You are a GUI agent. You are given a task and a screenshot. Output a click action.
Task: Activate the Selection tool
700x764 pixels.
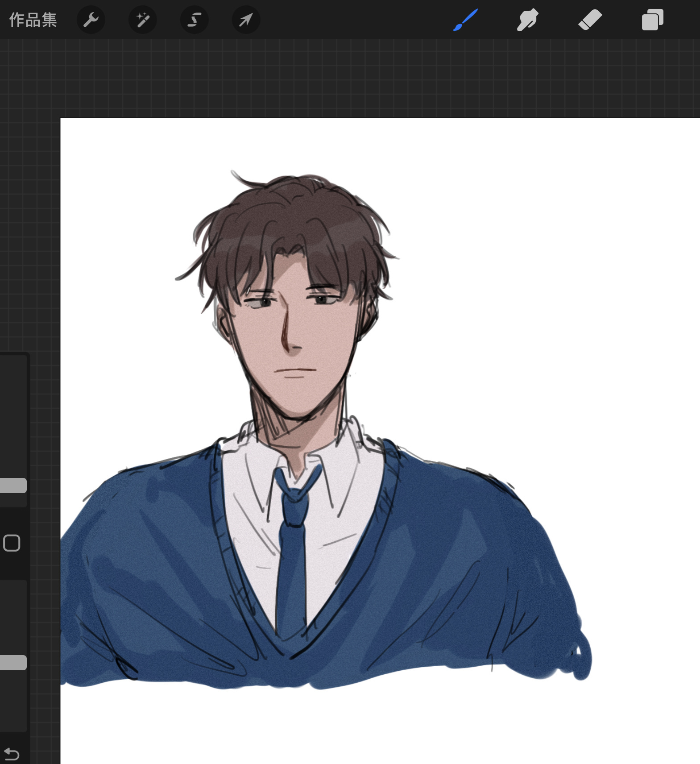coord(195,20)
